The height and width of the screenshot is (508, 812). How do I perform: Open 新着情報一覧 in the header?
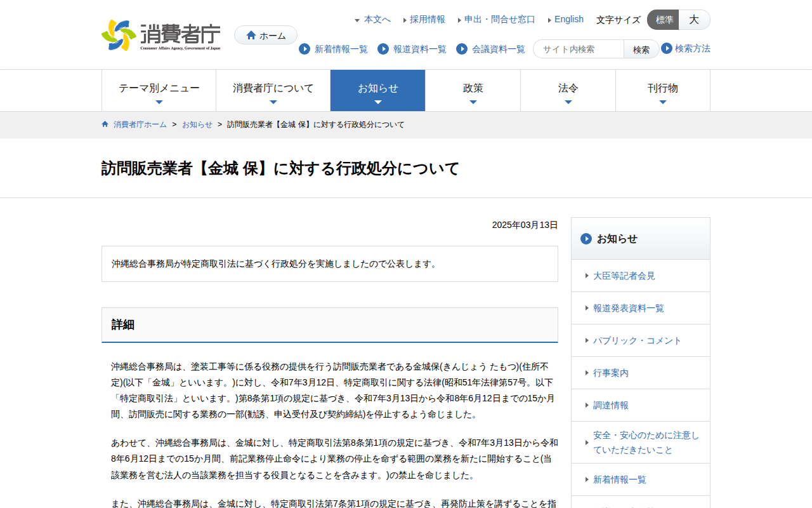(341, 49)
